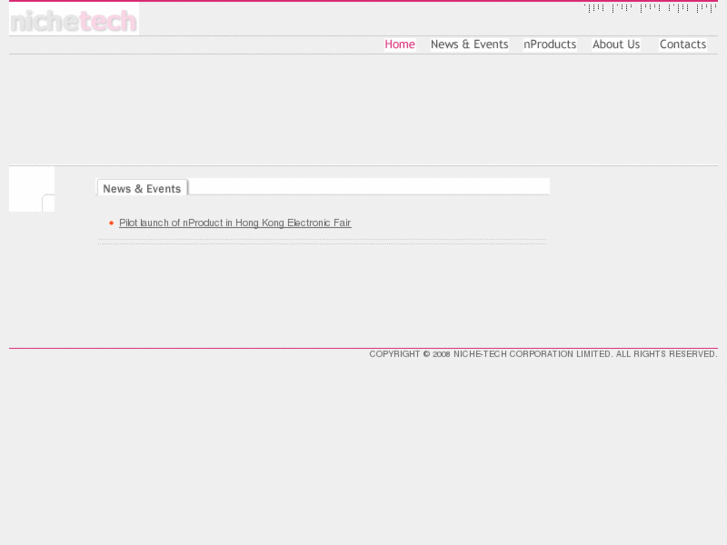Select the News & Events section tab

pos(142,188)
